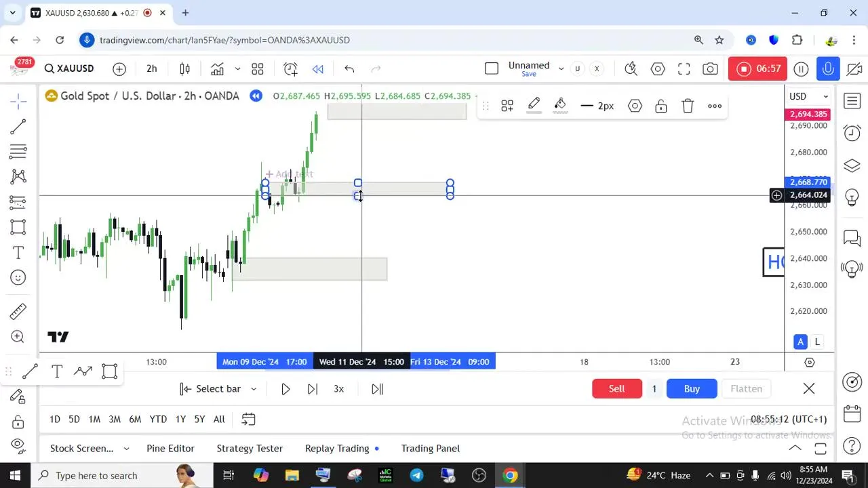Select the Text annotation tool
The height and width of the screenshot is (488, 868).
tap(18, 253)
